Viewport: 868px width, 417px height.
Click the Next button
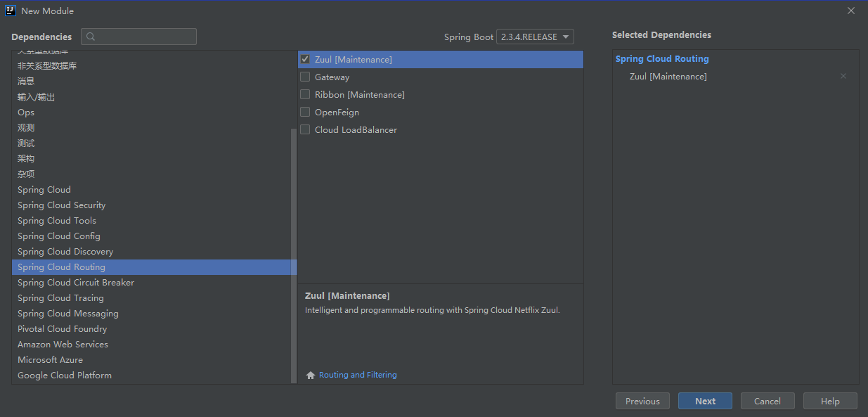[705, 401]
